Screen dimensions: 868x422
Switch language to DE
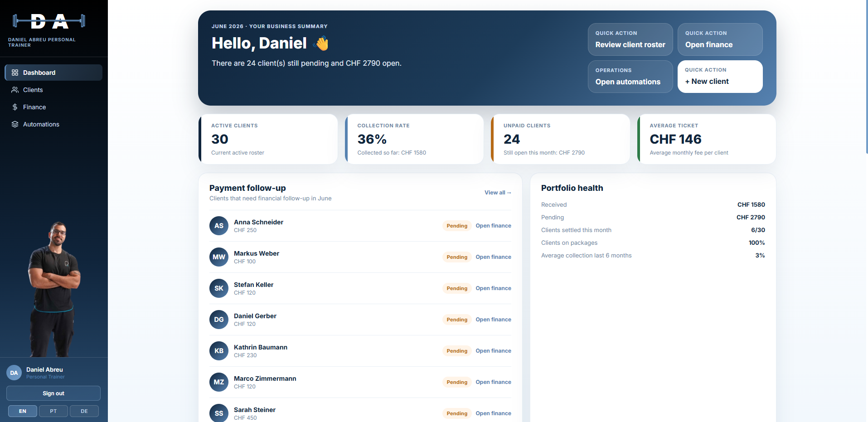tap(84, 411)
